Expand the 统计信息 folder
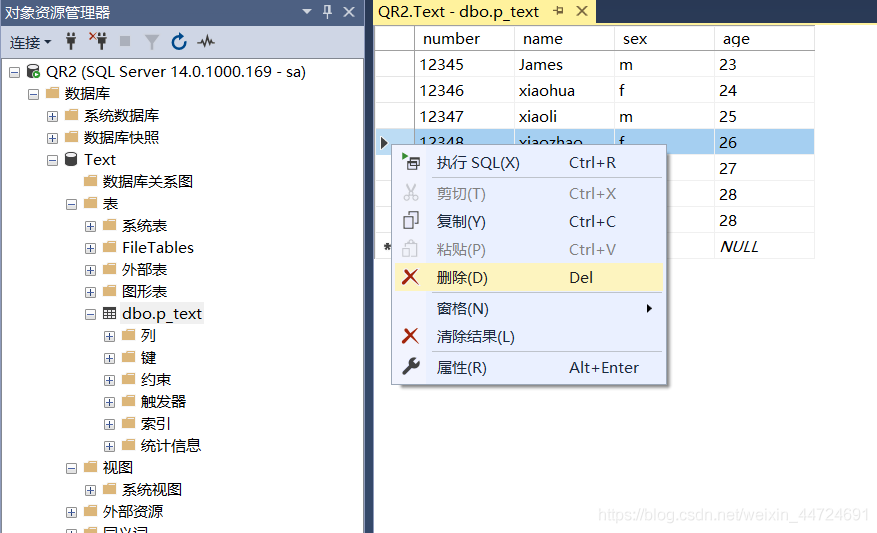This screenshot has height=533, width=877. tap(110, 446)
